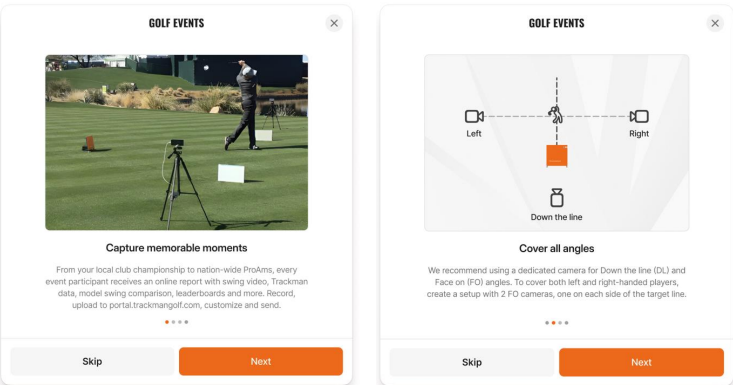Close the Cover all angles dialog
Image resolution: width=733 pixels, height=385 pixels.
(x=715, y=23)
